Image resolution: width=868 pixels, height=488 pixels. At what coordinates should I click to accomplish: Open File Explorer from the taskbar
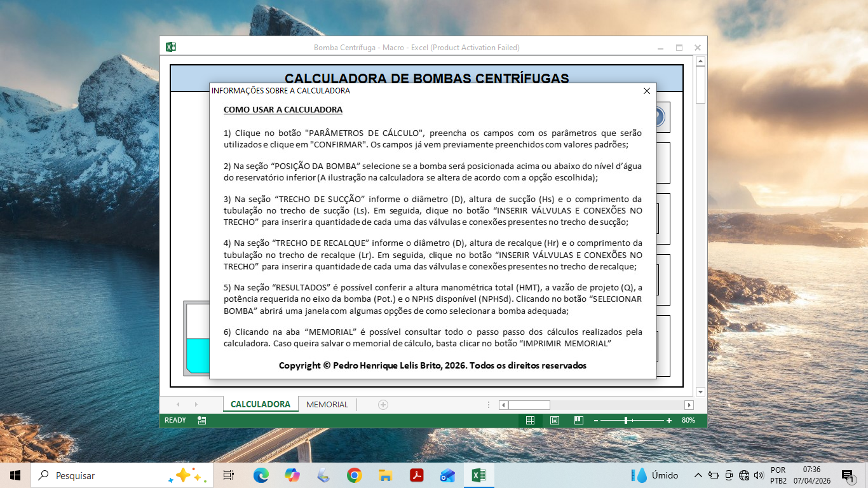(x=385, y=475)
